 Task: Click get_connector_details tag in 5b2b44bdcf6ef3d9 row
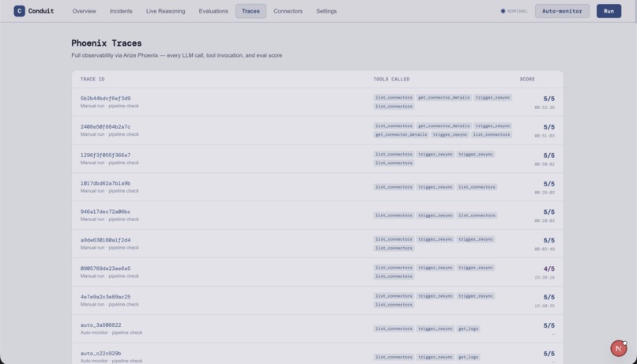point(443,97)
